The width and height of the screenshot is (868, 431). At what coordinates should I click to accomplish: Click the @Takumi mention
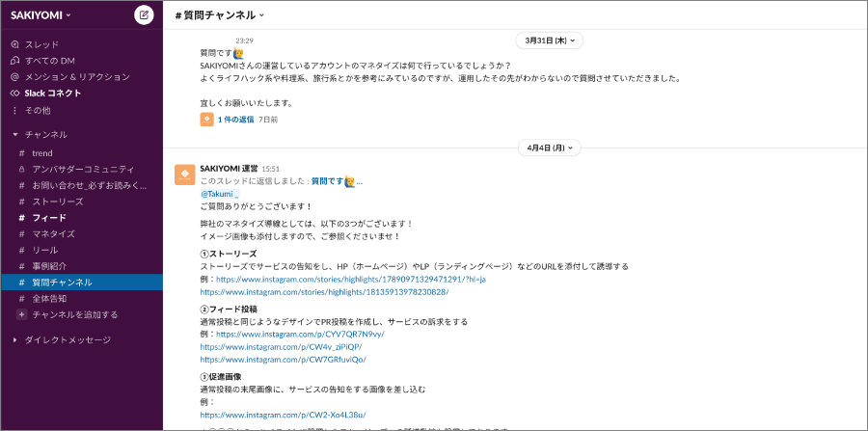(x=219, y=194)
